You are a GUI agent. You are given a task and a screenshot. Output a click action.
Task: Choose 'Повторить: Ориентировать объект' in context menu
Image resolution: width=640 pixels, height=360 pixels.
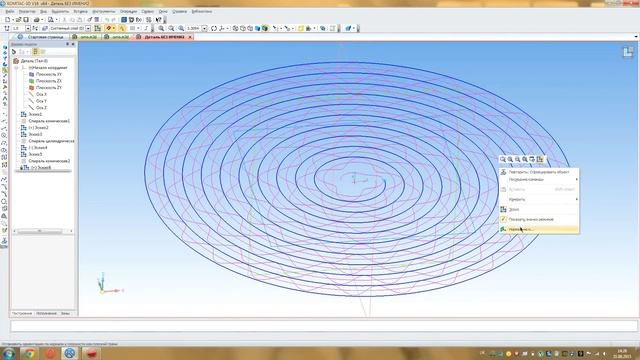(x=539, y=172)
